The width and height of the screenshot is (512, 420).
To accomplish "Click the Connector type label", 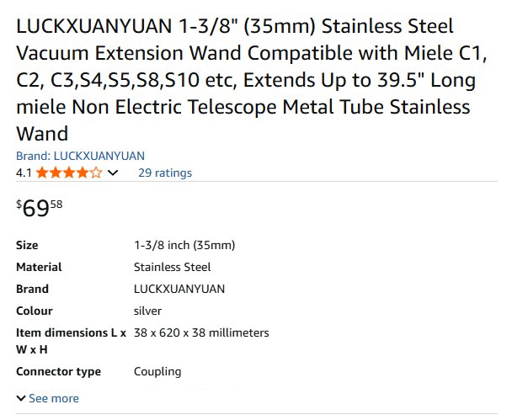I will coord(58,372).
